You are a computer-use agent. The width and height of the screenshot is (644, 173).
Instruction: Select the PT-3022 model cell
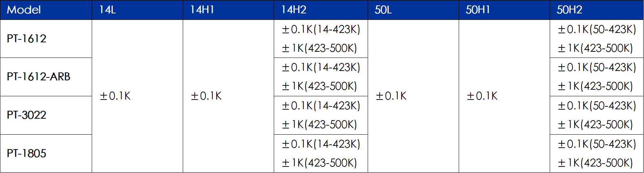[x=27, y=115]
